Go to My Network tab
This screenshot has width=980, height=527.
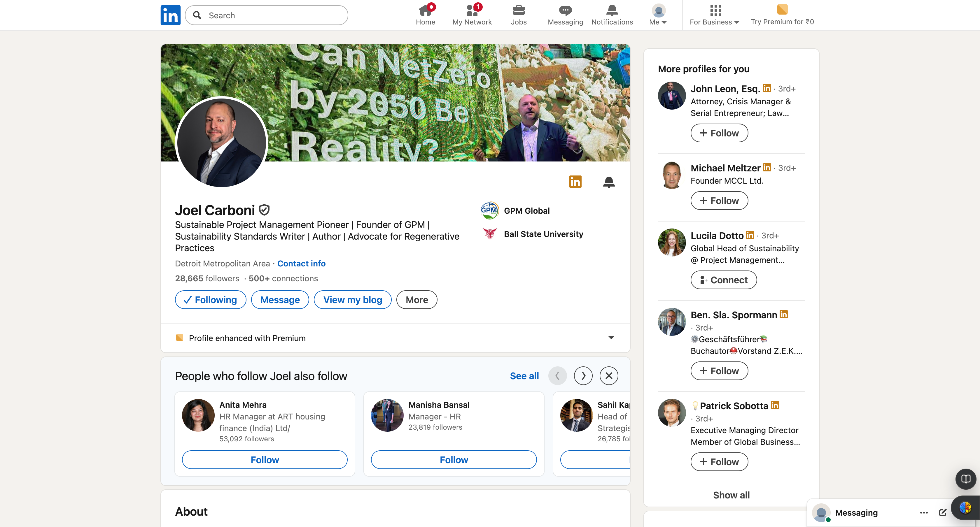472,15
